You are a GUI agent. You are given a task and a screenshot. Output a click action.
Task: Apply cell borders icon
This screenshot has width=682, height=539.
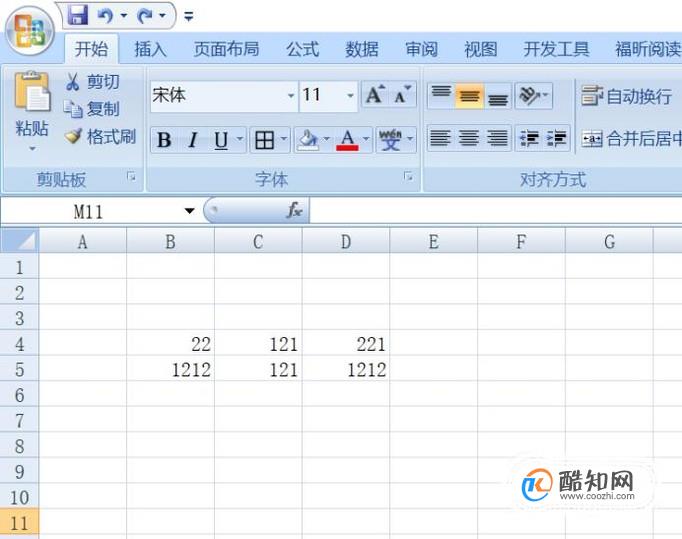click(264, 140)
